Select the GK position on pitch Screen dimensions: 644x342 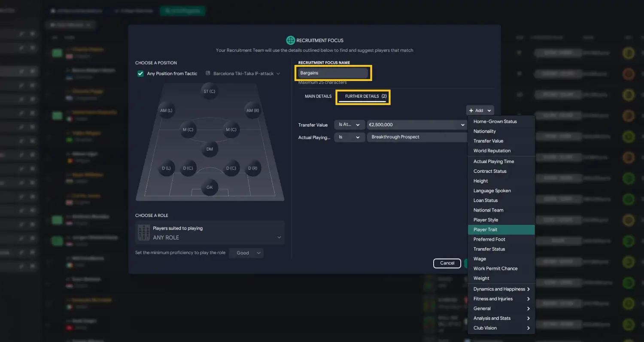pos(210,188)
